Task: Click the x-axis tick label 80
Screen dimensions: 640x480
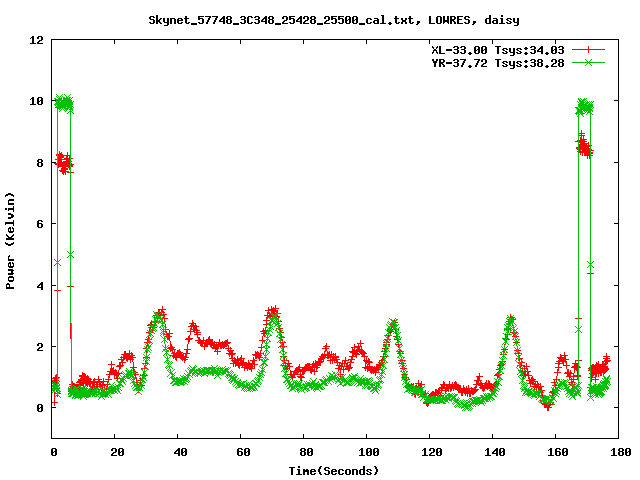Action: pyautogui.click(x=306, y=452)
